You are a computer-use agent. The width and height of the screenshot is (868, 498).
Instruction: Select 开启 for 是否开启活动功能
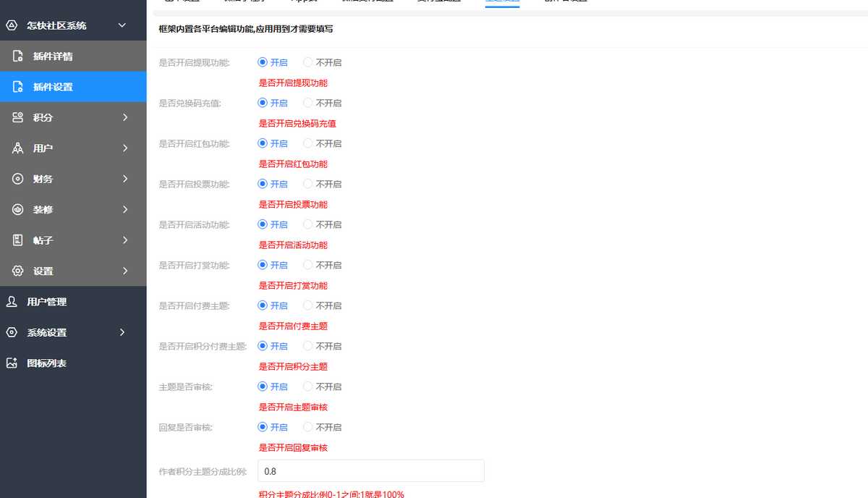click(273, 224)
